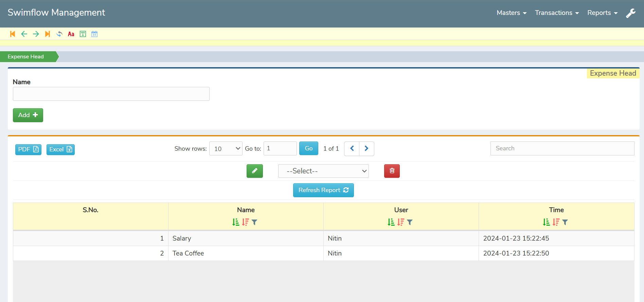Sort Name column ascending
The height and width of the screenshot is (302, 644).
coord(236,222)
